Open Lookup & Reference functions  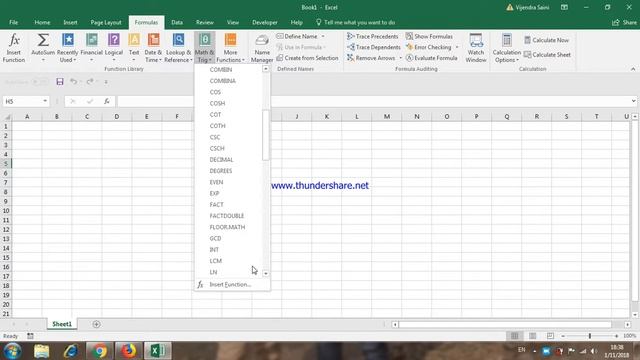[178, 48]
